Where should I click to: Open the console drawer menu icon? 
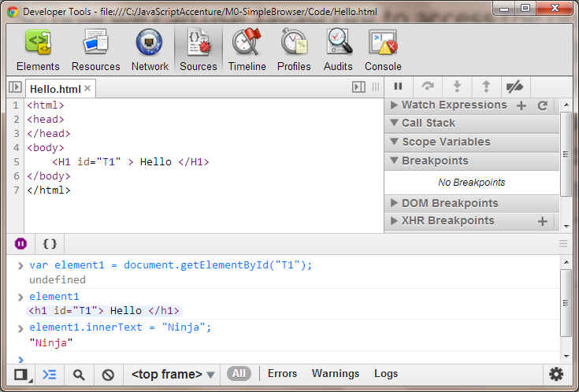[563, 243]
